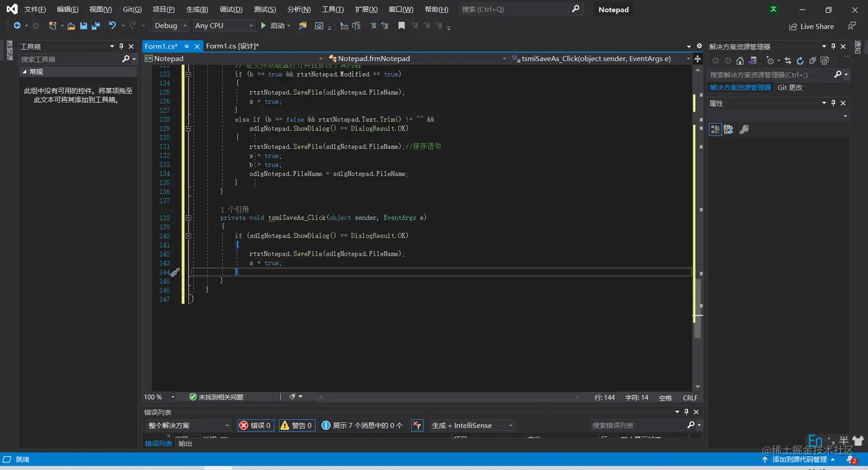The height and width of the screenshot is (470, 868).
Task: Pin the Toolbox panel
Action: point(121,47)
